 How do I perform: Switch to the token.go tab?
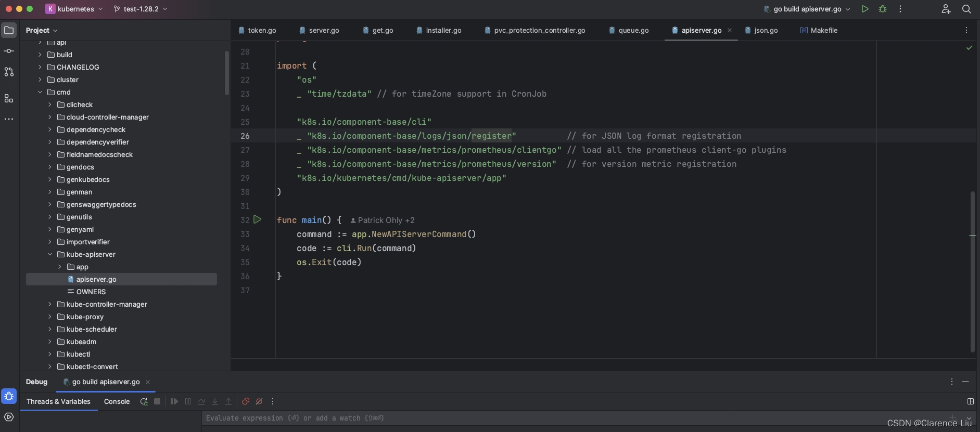[257, 30]
